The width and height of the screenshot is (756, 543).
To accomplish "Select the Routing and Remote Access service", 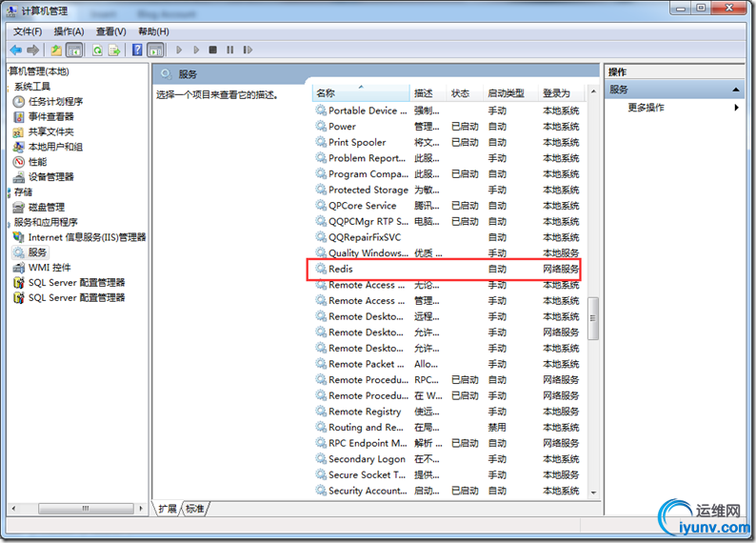I will [x=447, y=428].
